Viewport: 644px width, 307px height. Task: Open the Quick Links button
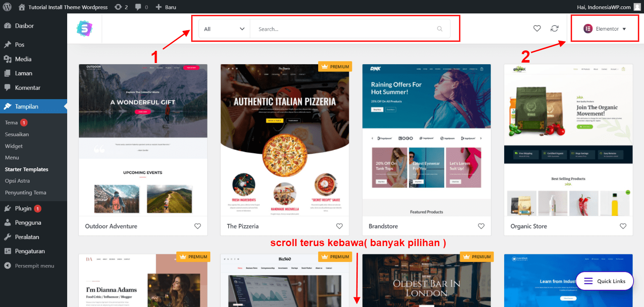(x=605, y=281)
